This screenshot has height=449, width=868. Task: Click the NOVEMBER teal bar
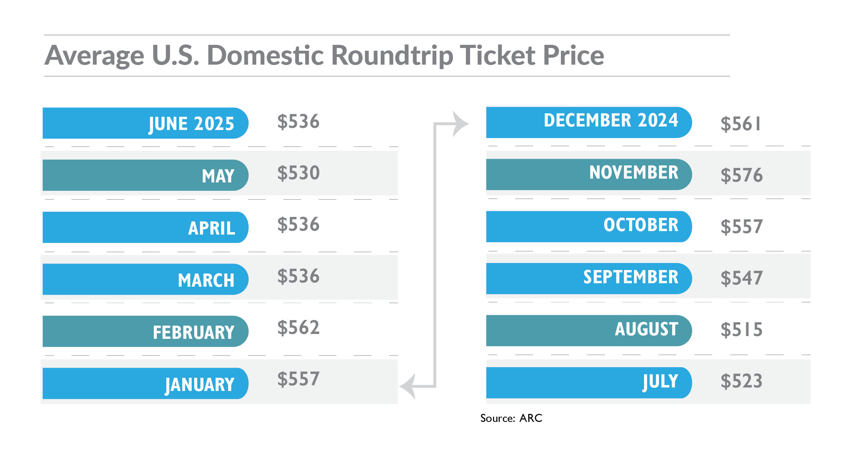click(x=589, y=174)
